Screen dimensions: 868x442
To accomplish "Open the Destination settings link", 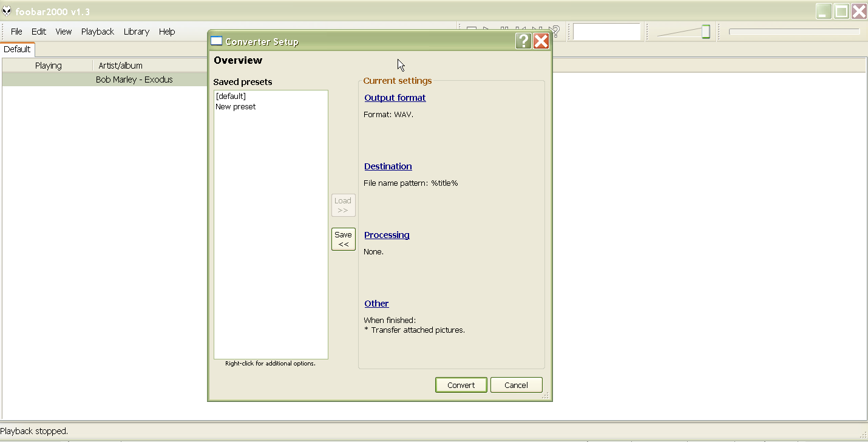I will (x=388, y=166).
